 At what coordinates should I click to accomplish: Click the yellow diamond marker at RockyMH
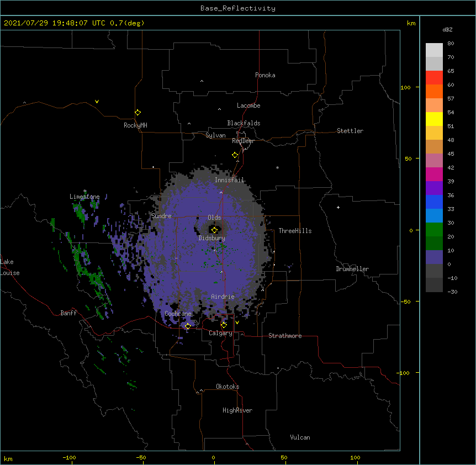(138, 112)
